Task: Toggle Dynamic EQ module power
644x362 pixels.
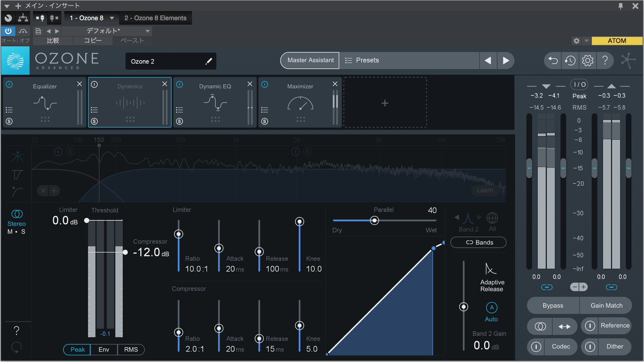Action: [179, 84]
